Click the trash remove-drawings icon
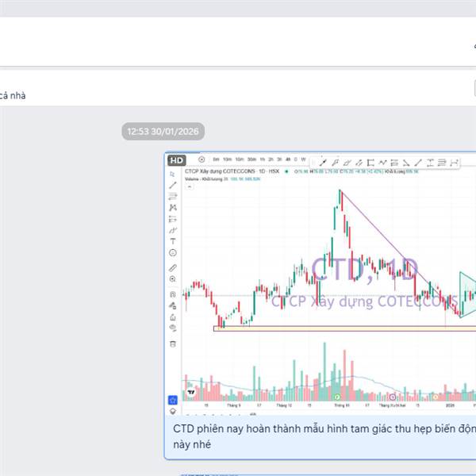476x476 pixels. coord(173,344)
